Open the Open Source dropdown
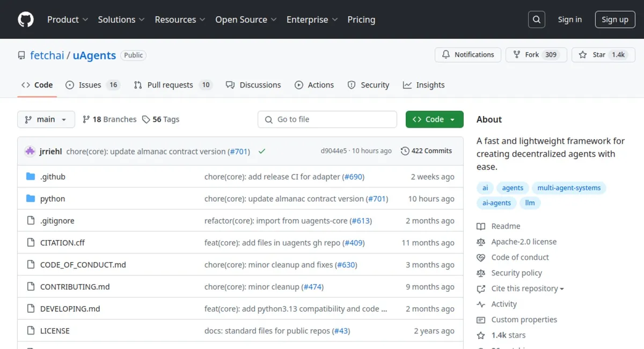The image size is (644, 349). coord(246,19)
